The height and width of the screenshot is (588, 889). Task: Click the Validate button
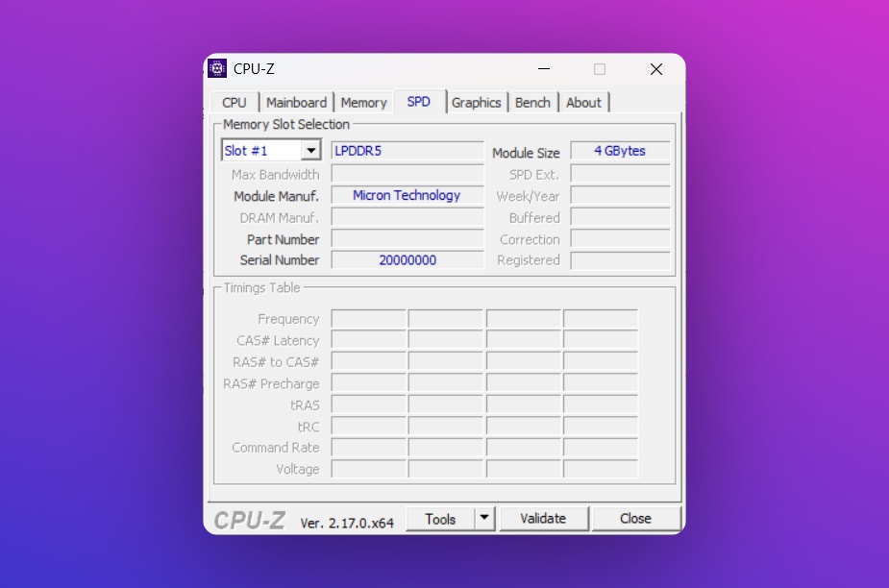pos(543,518)
